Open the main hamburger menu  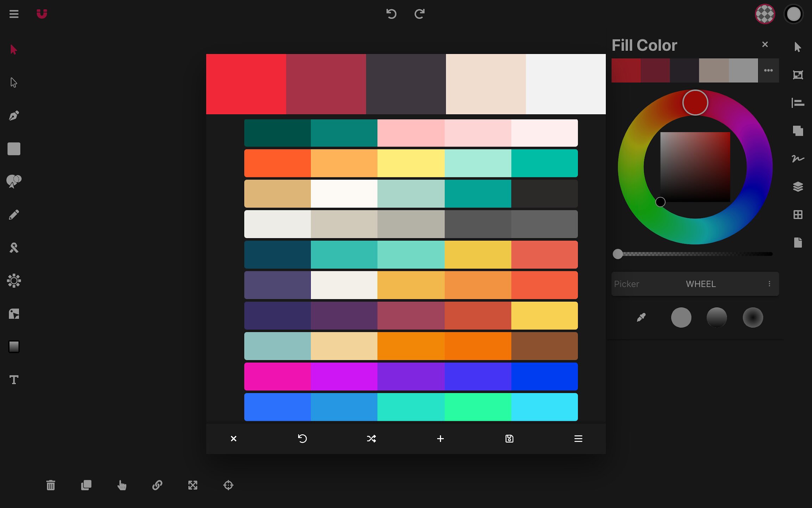point(14,14)
